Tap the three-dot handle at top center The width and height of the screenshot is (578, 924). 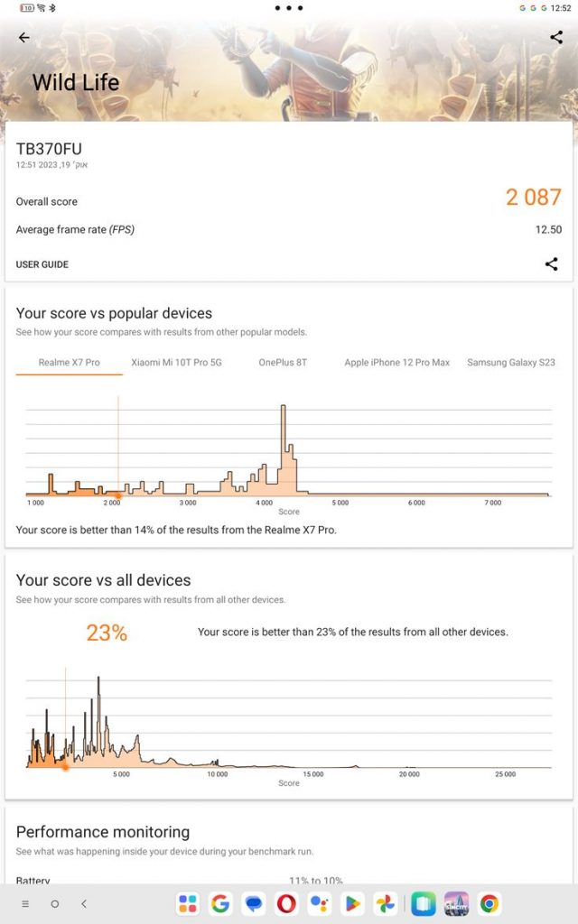coord(289,8)
